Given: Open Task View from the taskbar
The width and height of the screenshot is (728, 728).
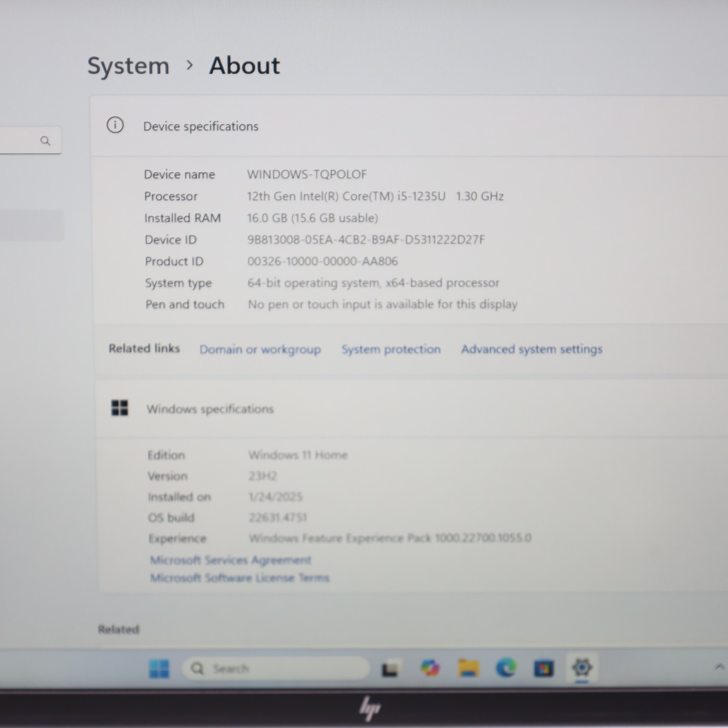Looking at the screenshot, I should click(390, 669).
